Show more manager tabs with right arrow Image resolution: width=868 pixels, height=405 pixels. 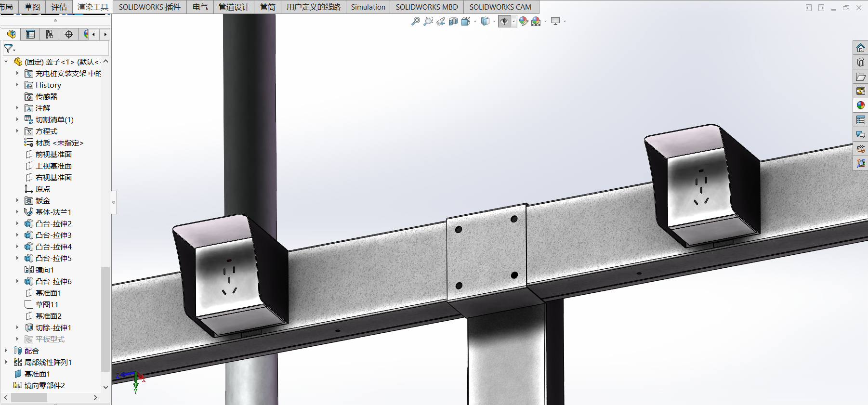[105, 34]
